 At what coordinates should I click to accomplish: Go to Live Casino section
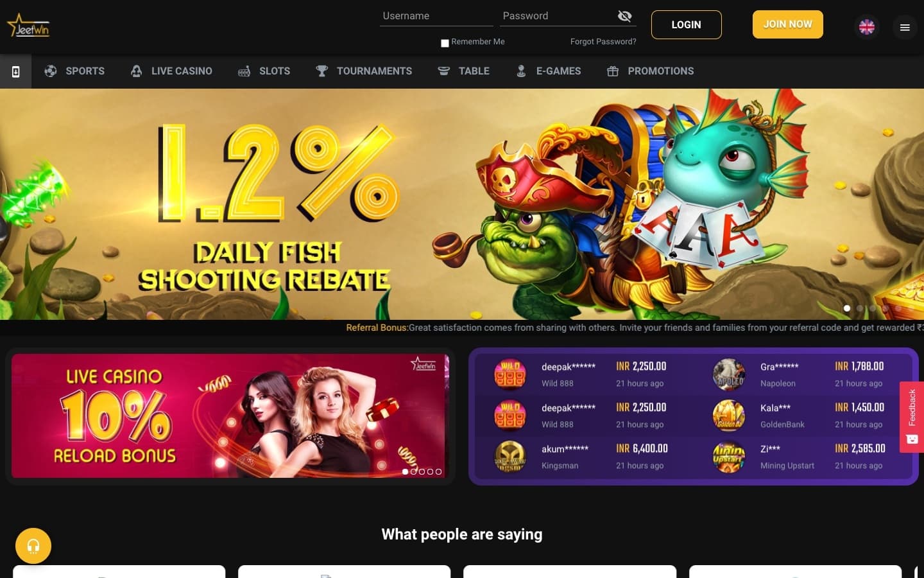[x=171, y=71]
